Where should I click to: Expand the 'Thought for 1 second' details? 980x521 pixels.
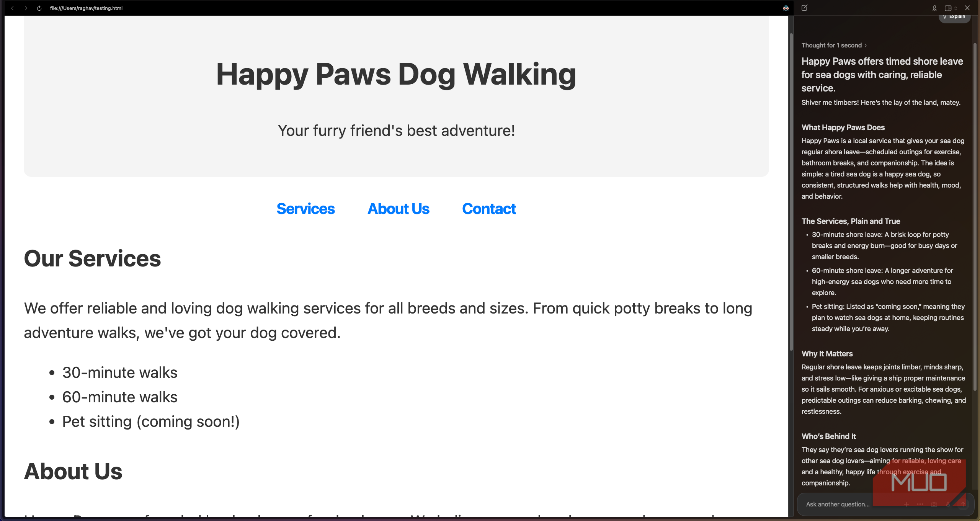[834, 45]
